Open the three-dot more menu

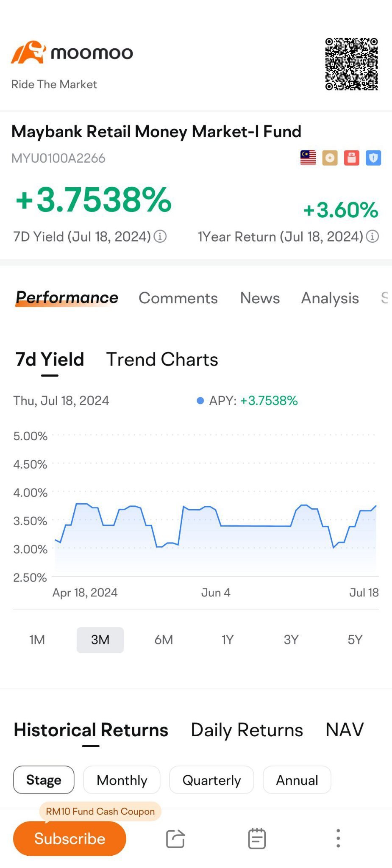[338, 838]
